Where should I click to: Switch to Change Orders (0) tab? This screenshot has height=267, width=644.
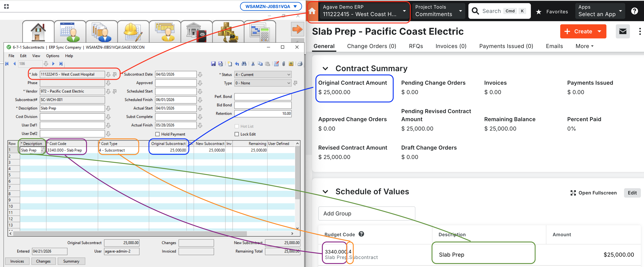click(x=372, y=46)
